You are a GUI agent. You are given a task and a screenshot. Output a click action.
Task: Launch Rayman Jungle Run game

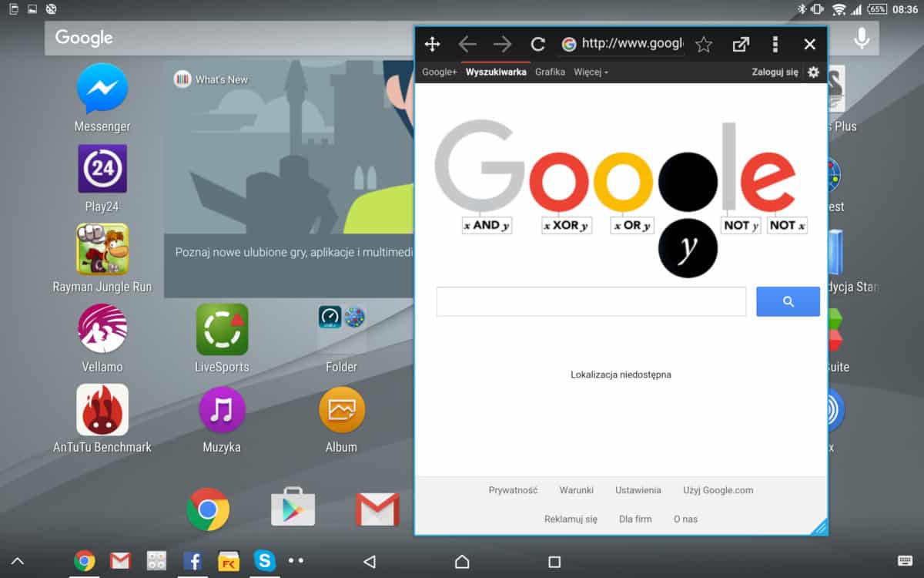tap(102, 250)
